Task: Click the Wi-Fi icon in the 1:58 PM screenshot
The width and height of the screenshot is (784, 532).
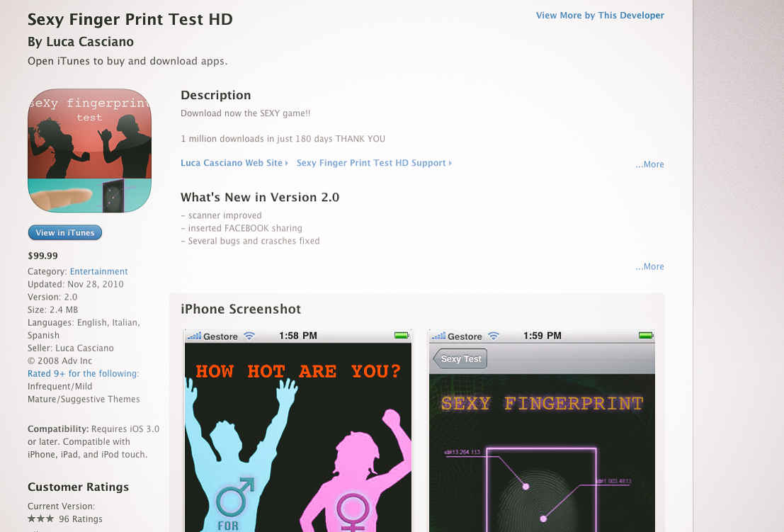Action: (x=249, y=336)
